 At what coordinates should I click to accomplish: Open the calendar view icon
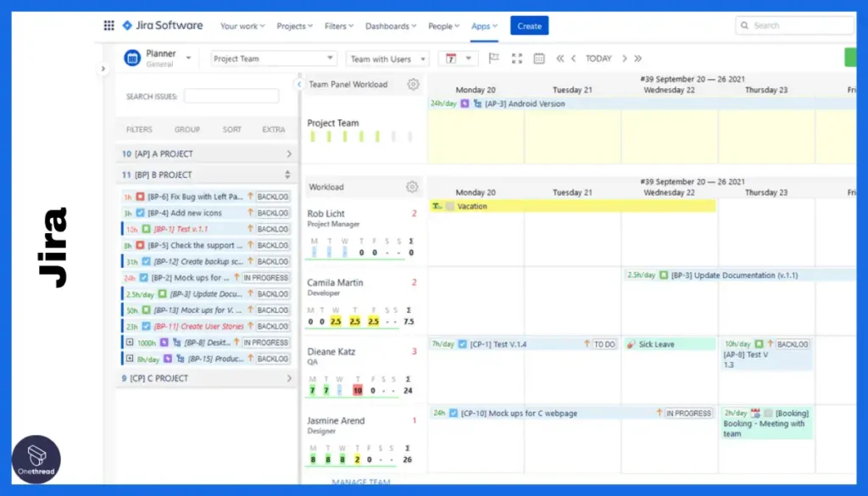point(538,59)
